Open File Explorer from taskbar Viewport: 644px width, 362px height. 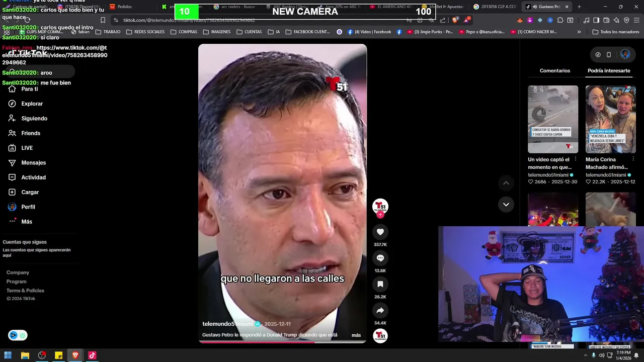pos(25,355)
